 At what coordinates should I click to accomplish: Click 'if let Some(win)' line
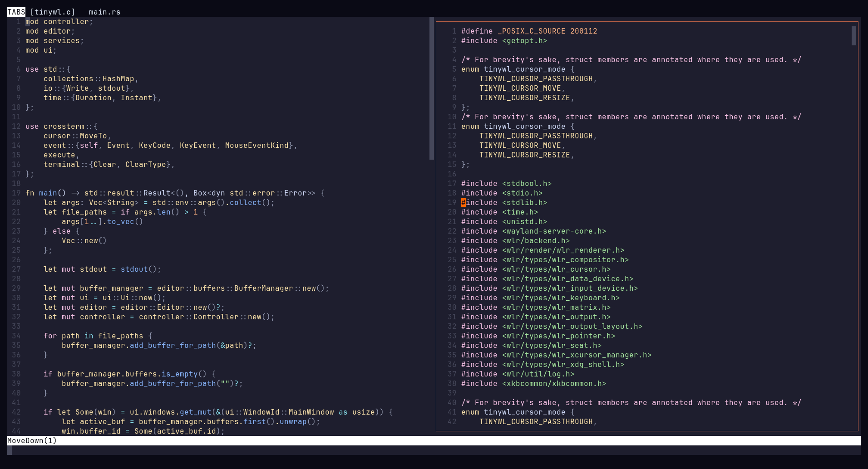click(x=218, y=412)
